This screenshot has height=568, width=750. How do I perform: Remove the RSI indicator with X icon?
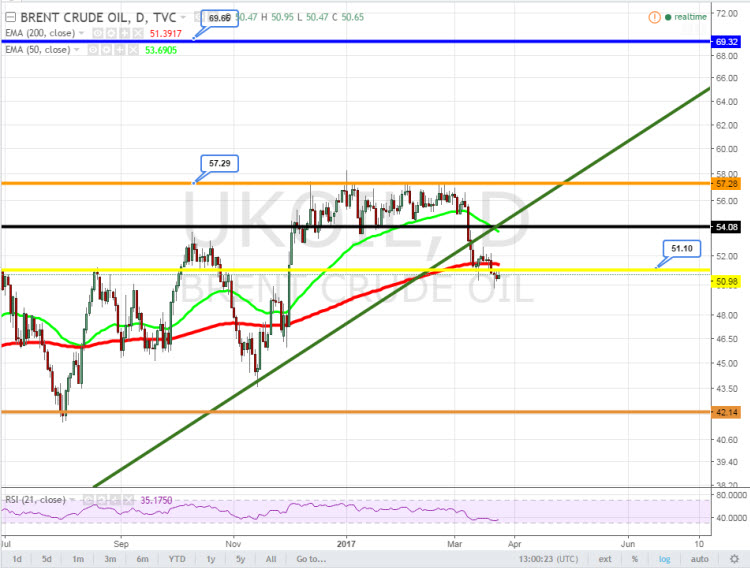(128, 500)
